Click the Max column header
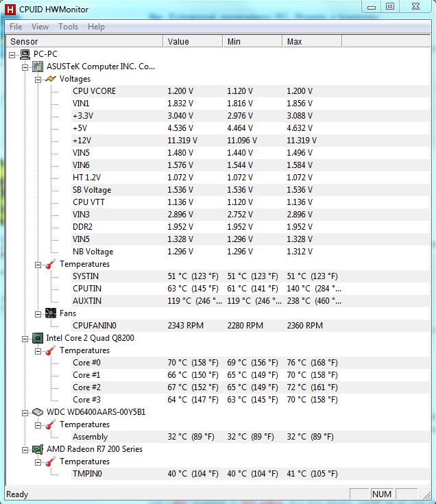This screenshot has height=504, width=436. 312,41
